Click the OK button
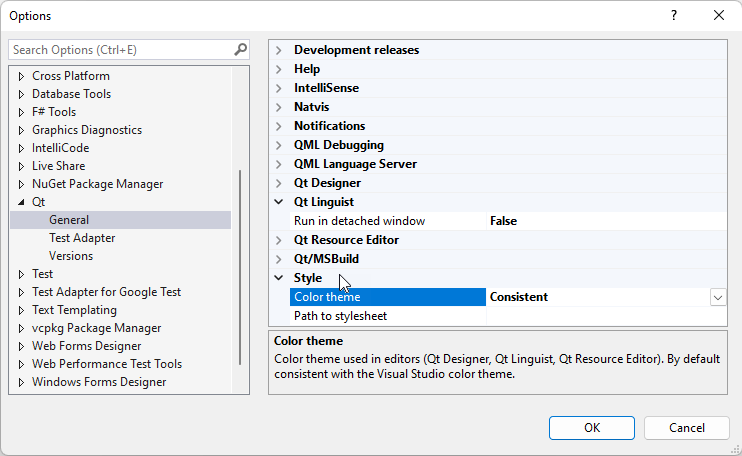 click(592, 428)
